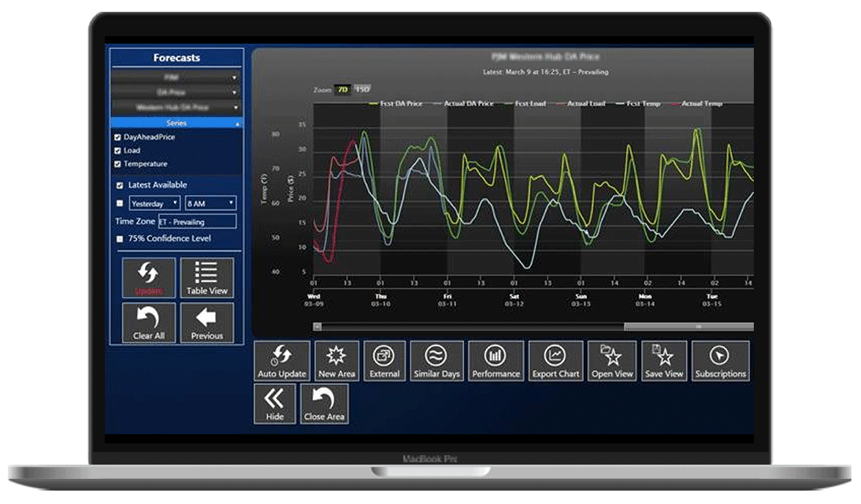Click the Export Chart icon
This screenshot has height=504, width=861.
pyautogui.click(x=555, y=361)
